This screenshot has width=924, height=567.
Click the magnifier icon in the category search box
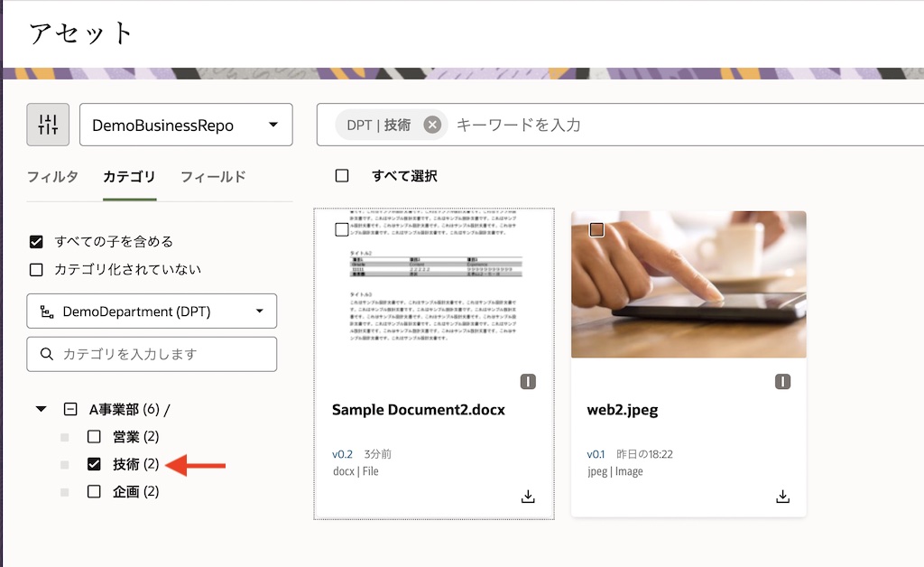[x=45, y=354]
